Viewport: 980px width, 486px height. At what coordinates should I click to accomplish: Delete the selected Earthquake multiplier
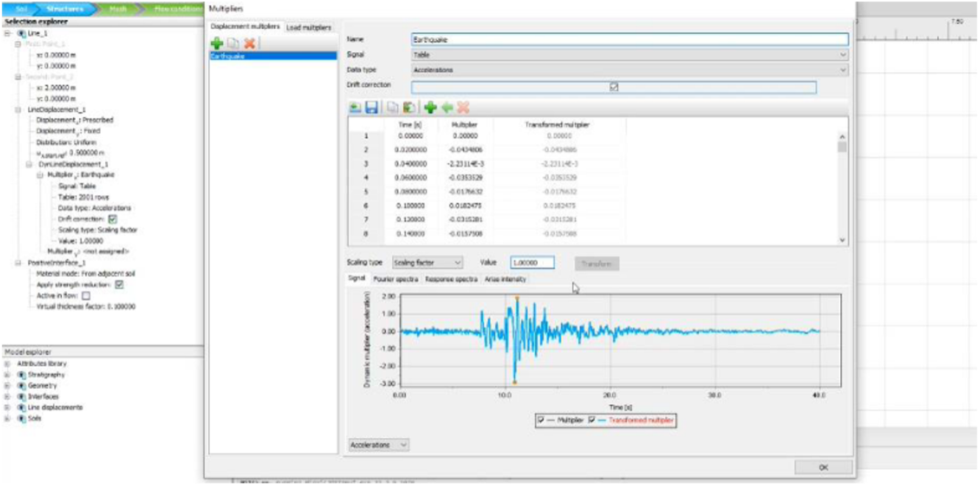pos(249,43)
